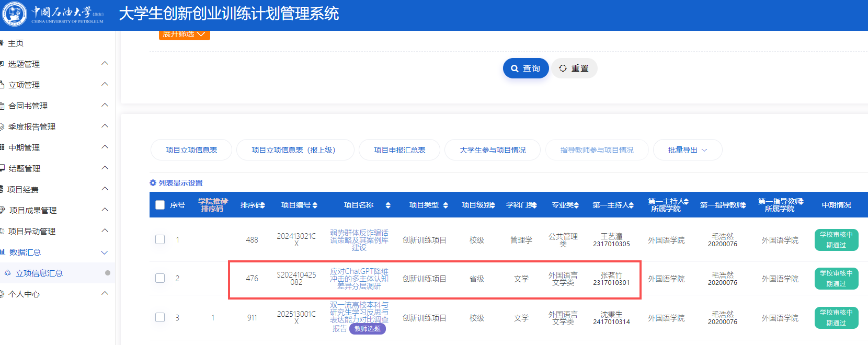
Task: Sort the 项目名称 column using its arrows
Action: (x=388, y=205)
